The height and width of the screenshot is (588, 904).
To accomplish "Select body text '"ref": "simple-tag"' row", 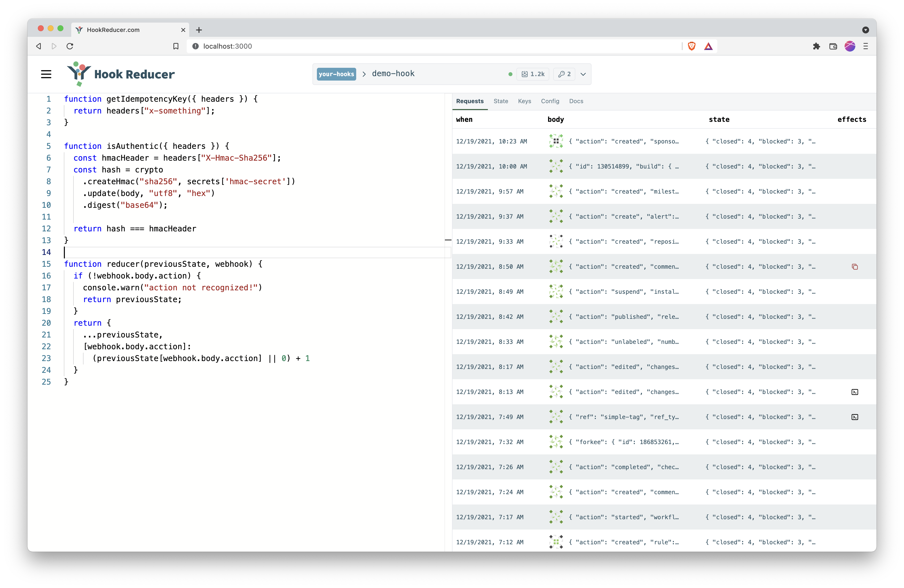I will pyautogui.click(x=624, y=417).
